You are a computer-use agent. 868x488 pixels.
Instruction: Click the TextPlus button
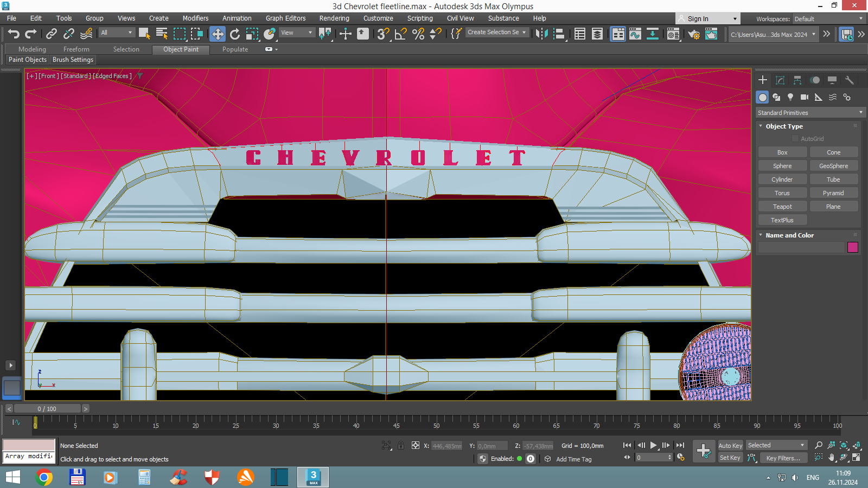click(x=782, y=220)
